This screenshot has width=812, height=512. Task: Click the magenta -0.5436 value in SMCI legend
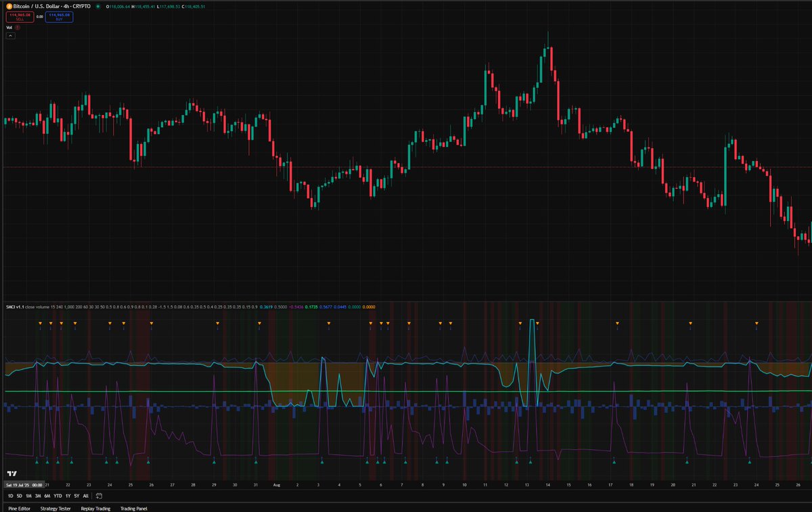pyautogui.click(x=296, y=307)
